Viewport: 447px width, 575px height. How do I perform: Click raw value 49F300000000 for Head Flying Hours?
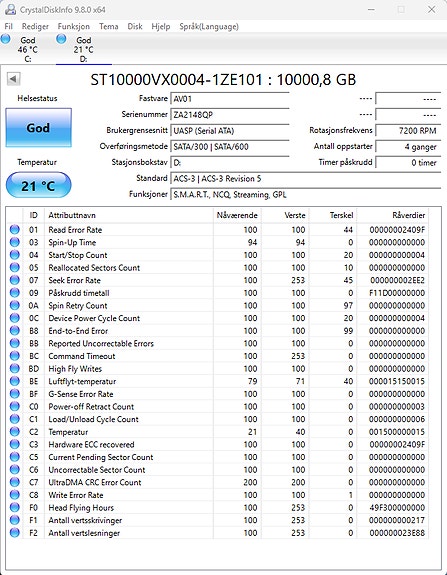(x=397, y=508)
